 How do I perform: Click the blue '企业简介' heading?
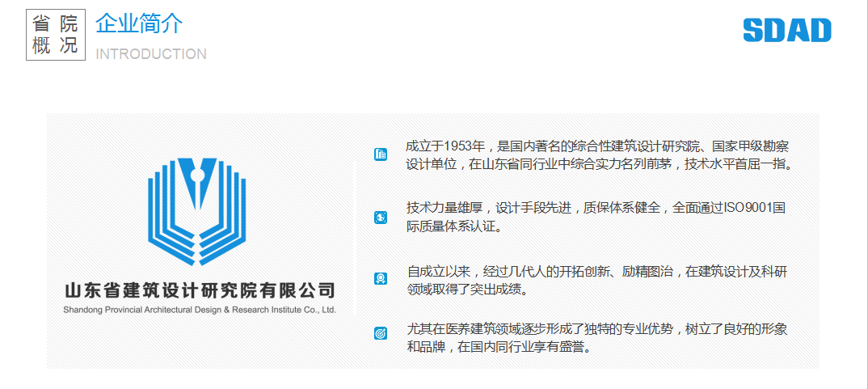[x=139, y=23]
